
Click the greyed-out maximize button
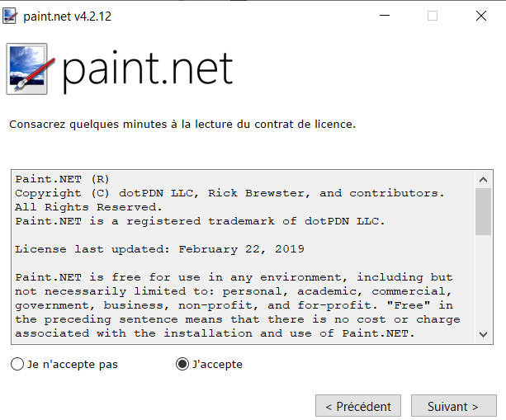(433, 16)
